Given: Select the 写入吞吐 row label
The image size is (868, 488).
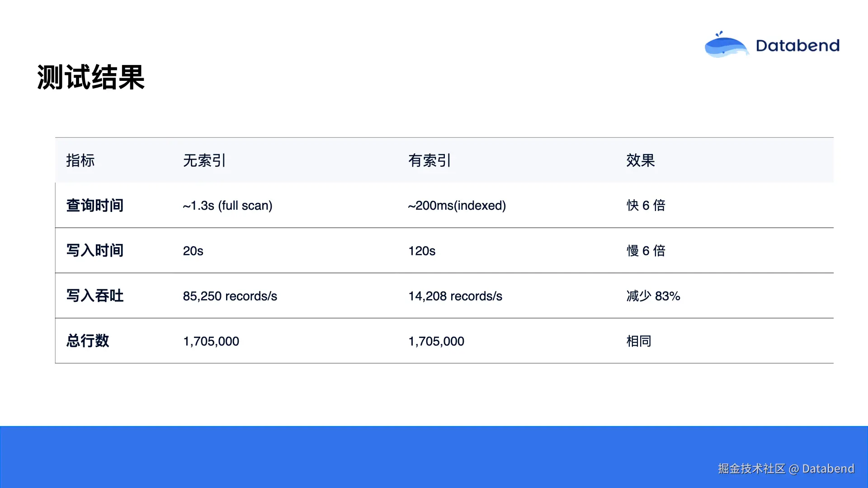Looking at the screenshot, I should (95, 296).
